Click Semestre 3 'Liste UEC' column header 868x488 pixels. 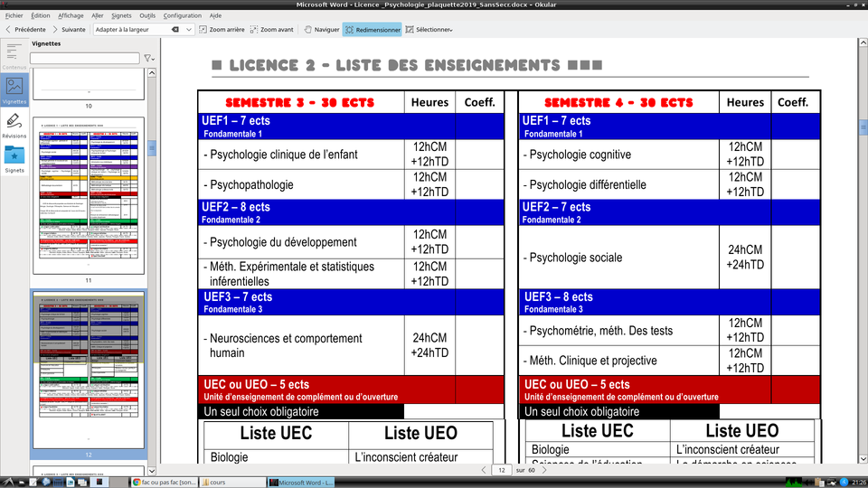coord(276,433)
